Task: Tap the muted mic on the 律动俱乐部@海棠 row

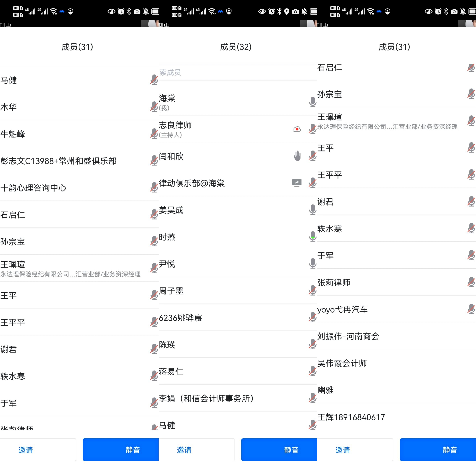Action: tap(313, 183)
